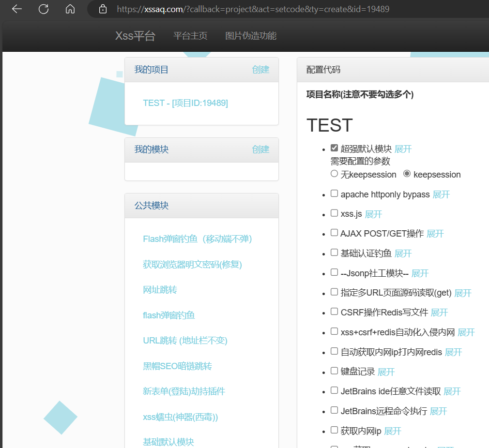Expand AJAX POST/GET操作 with 展开
489x448 pixels.
click(x=435, y=234)
